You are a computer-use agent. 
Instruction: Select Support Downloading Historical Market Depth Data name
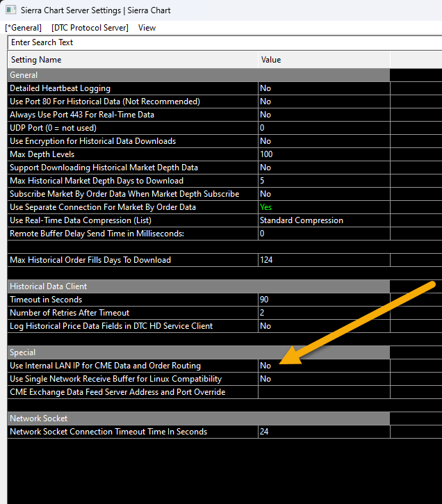coord(133,167)
